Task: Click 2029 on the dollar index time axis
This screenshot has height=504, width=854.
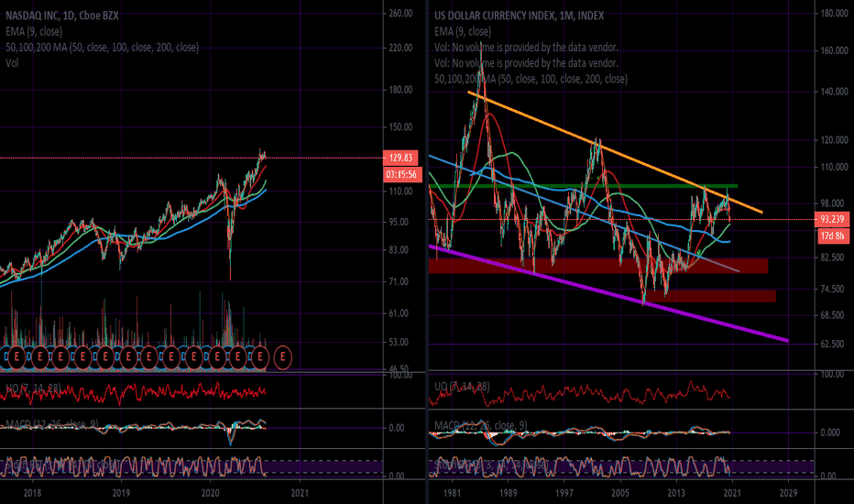Action: pyautogui.click(x=788, y=493)
